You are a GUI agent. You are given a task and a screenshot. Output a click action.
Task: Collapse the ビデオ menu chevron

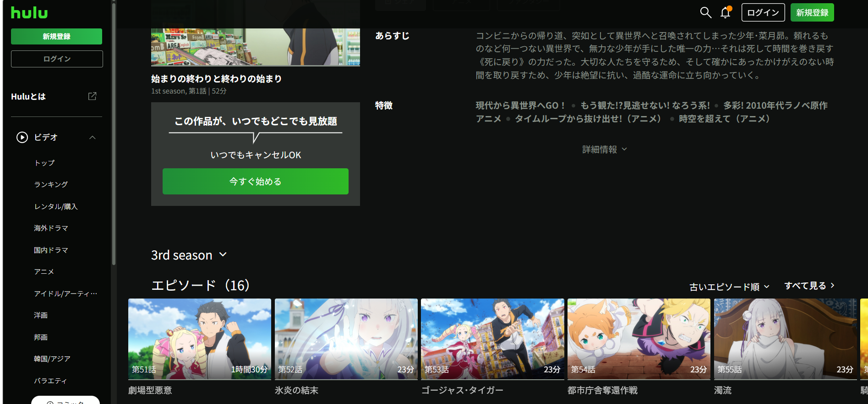coord(93,138)
